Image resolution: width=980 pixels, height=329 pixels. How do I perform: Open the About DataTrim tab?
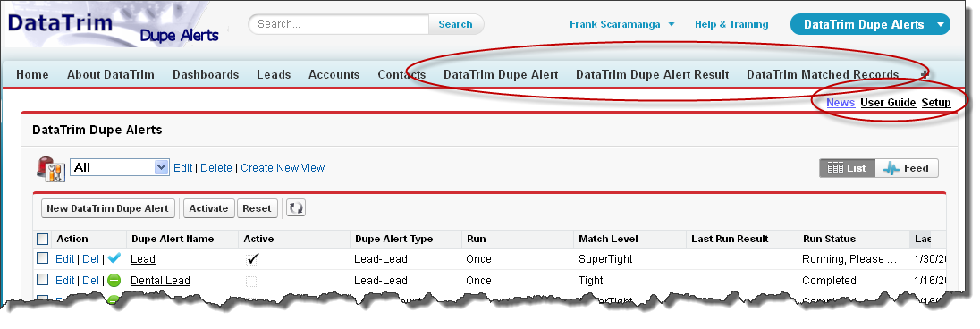click(x=111, y=74)
